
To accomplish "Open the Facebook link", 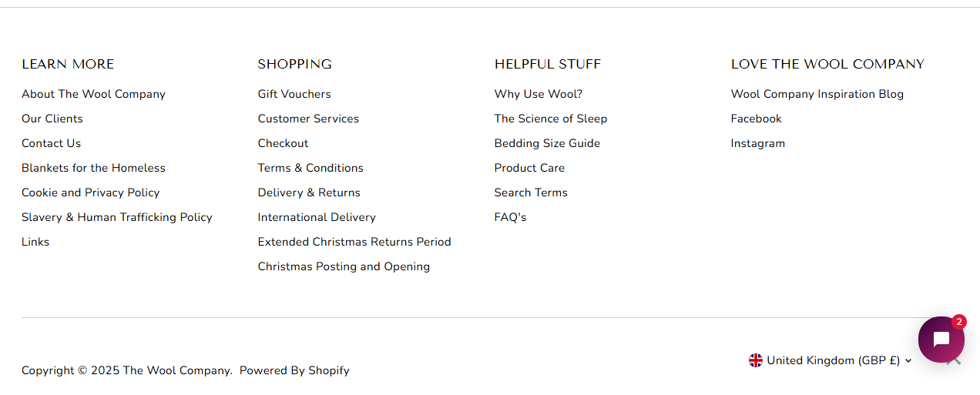I will (x=756, y=119).
